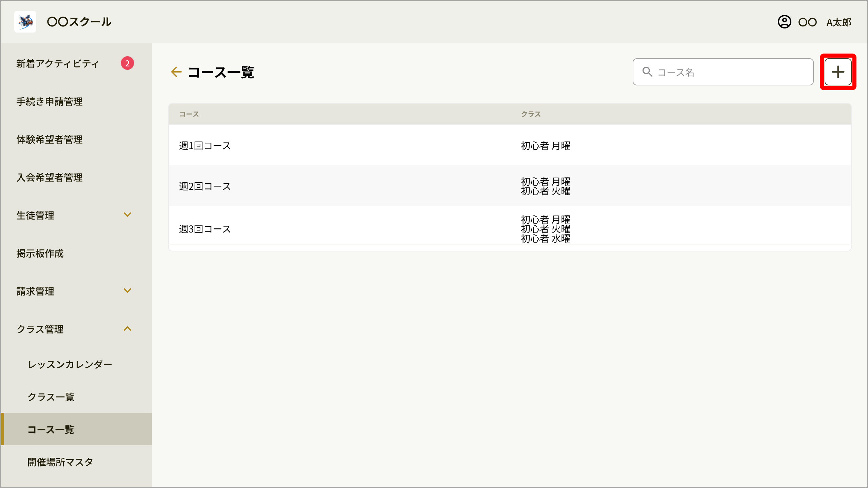Focus the コース名 search field
Image resolution: width=868 pixels, height=488 pixels.
[x=723, y=72]
